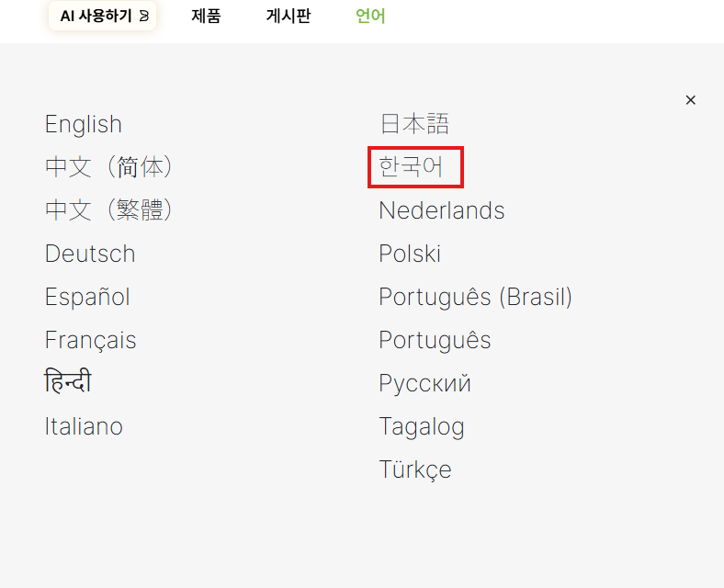Viewport: 724px width, 588px height.
Task: Pick Polski from the list
Action: (410, 254)
